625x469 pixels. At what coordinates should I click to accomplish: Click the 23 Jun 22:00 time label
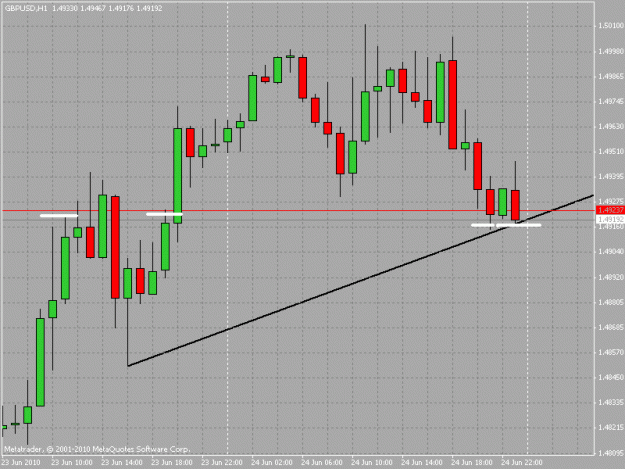pyautogui.click(x=222, y=463)
